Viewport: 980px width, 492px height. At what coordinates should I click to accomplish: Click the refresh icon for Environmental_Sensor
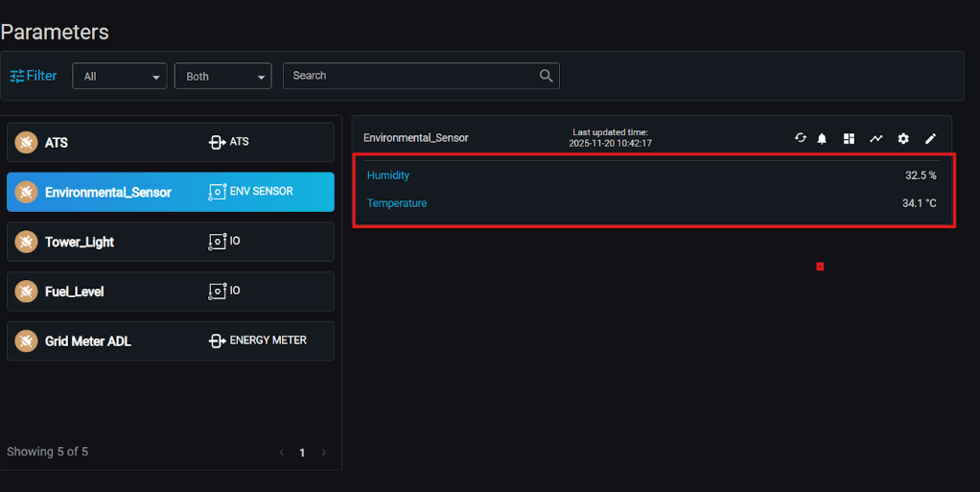[x=801, y=138]
